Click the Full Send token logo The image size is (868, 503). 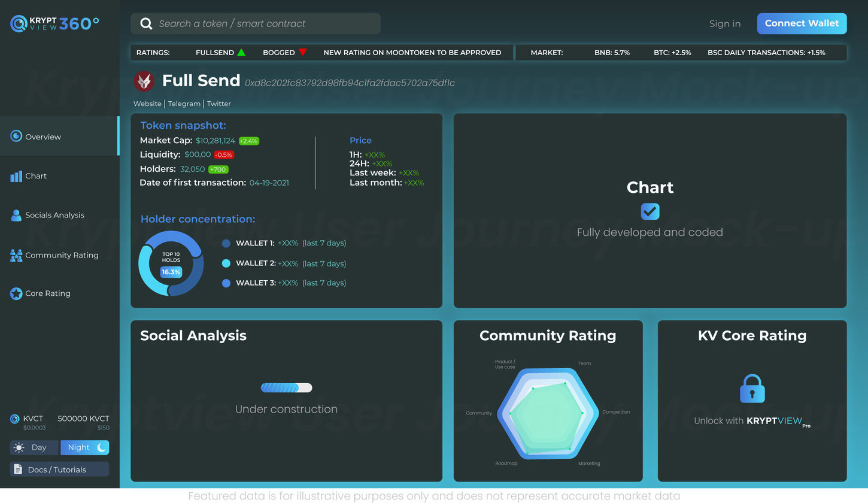144,81
